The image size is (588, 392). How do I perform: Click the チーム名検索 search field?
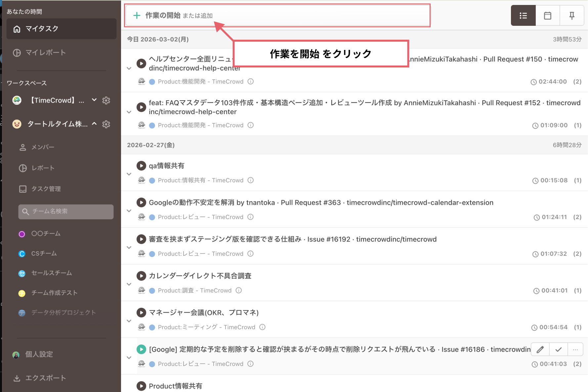point(66,212)
